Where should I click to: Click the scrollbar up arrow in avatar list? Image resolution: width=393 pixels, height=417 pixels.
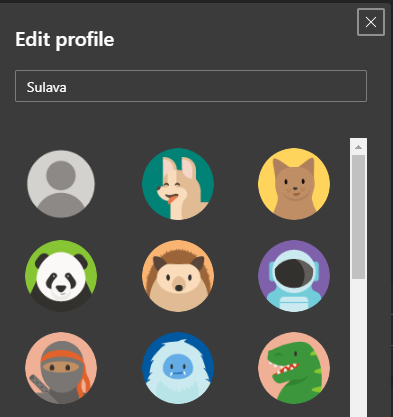click(x=358, y=147)
